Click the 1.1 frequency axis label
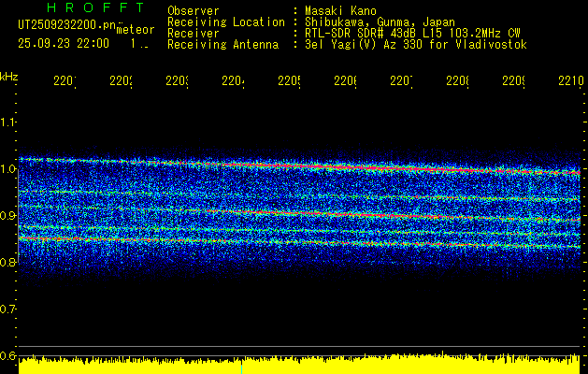Screen dimensions: 588x374 click(x=8, y=122)
